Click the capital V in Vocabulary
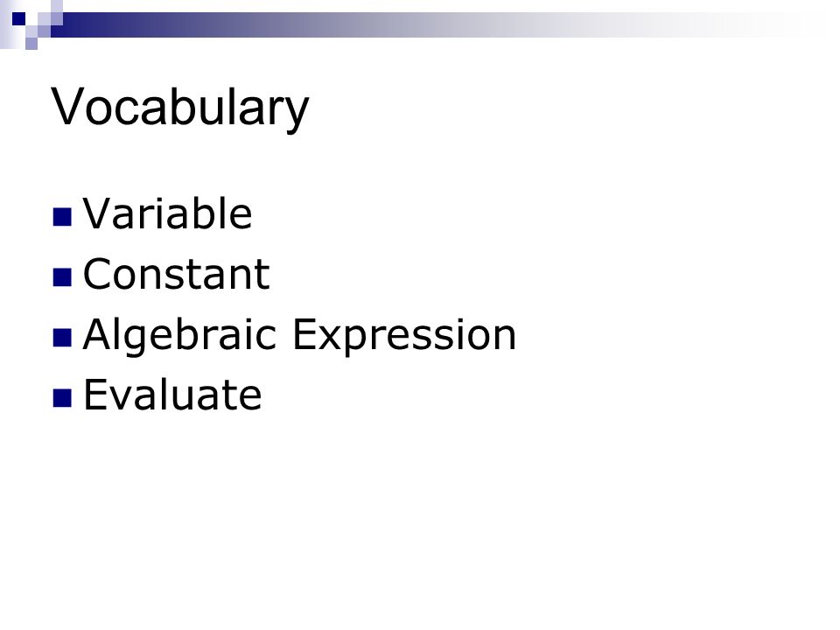The height and width of the screenshot is (630, 840). coord(68,106)
